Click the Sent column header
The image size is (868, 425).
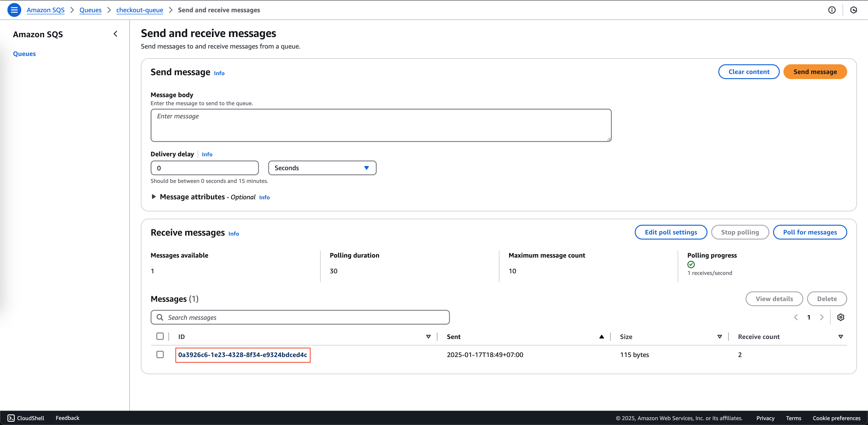pyautogui.click(x=454, y=337)
